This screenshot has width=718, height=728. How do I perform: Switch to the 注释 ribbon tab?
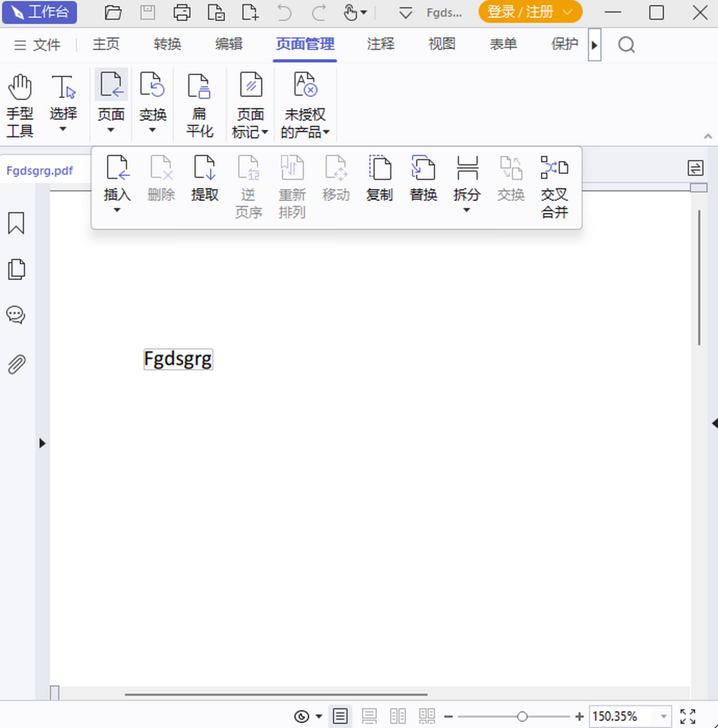pyautogui.click(x=380, y=44)
